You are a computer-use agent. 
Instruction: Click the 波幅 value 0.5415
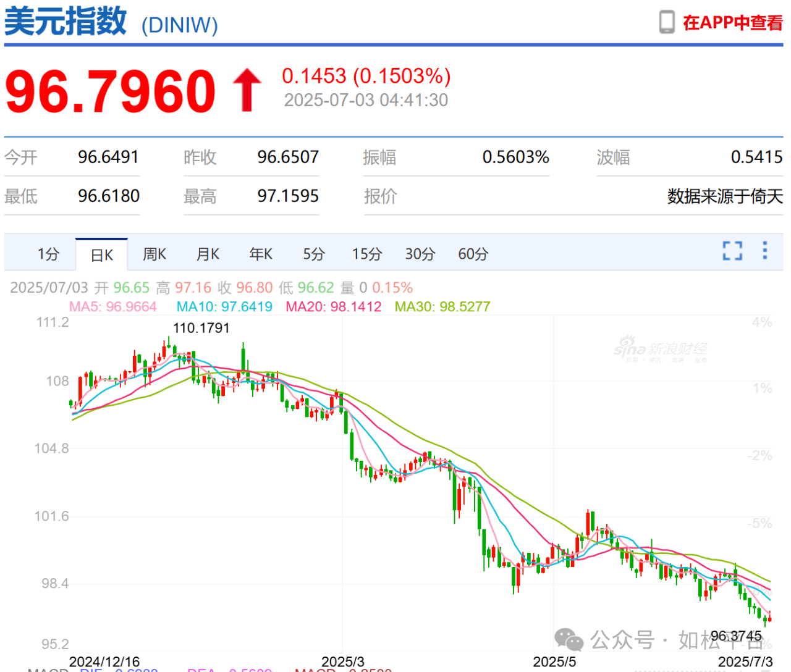(756, 157)
